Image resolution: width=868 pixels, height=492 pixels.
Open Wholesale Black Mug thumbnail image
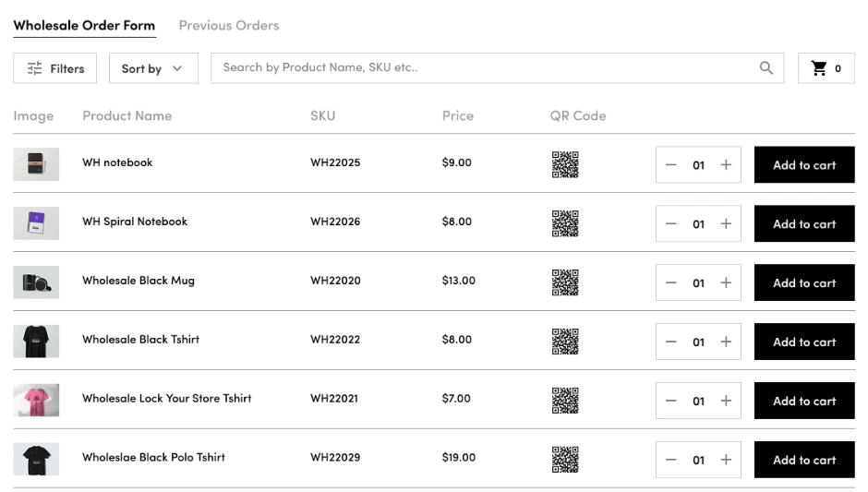click(x=36, y=282)
